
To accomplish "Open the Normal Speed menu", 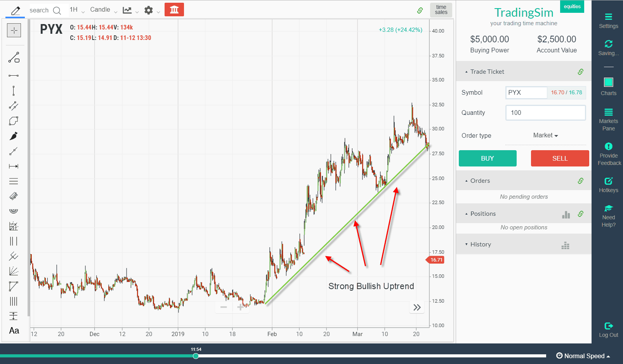I will 583,355.
